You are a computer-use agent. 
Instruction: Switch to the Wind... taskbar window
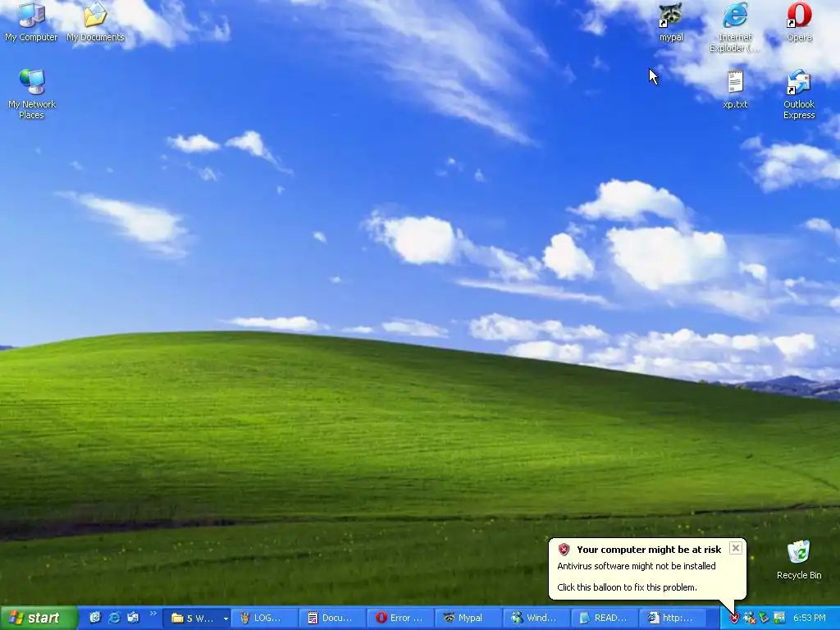(536, 619)
